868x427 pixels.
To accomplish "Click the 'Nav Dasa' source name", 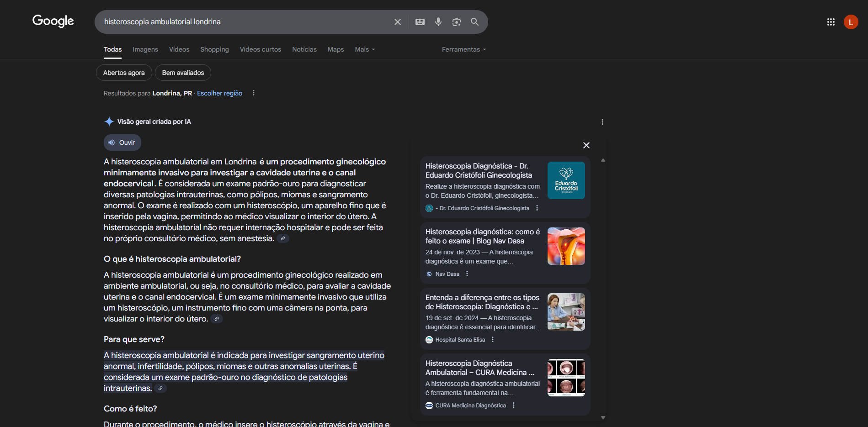I will [x=447, y=274].
